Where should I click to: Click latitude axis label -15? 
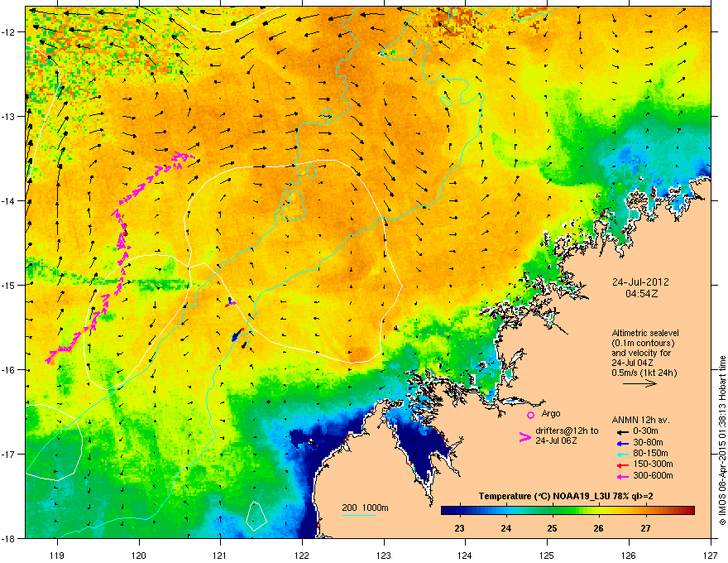(9, 285)
